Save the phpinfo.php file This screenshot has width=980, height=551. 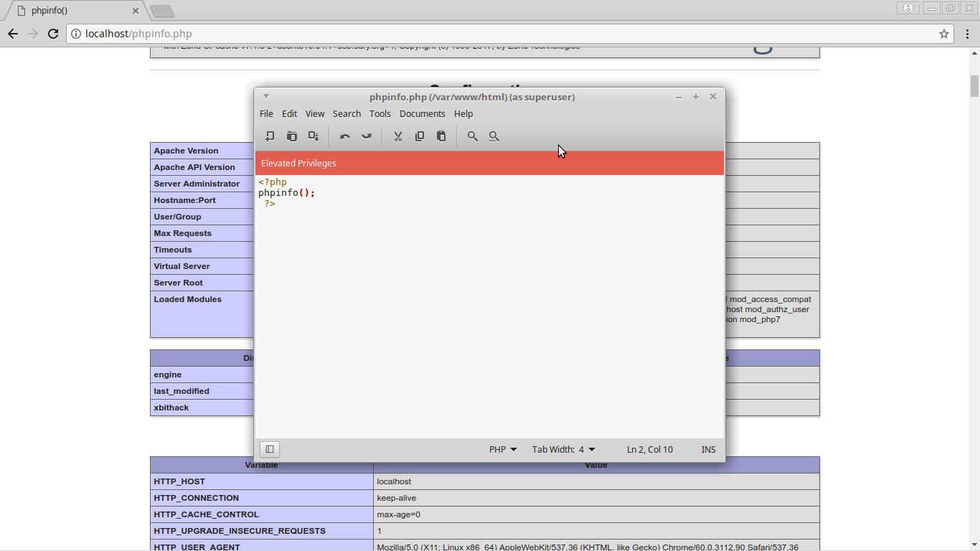pyautogui.click(x=314, y=136)
